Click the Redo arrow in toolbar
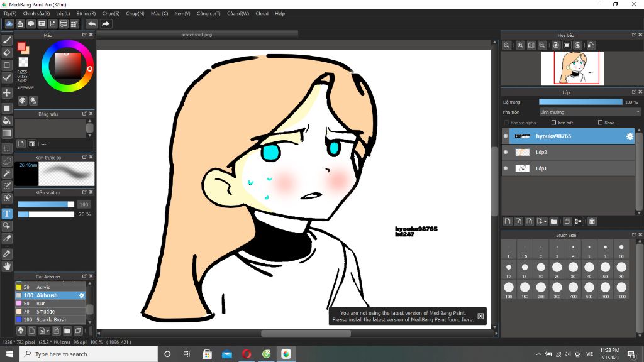The image size is (644, 362). point(106,24)
